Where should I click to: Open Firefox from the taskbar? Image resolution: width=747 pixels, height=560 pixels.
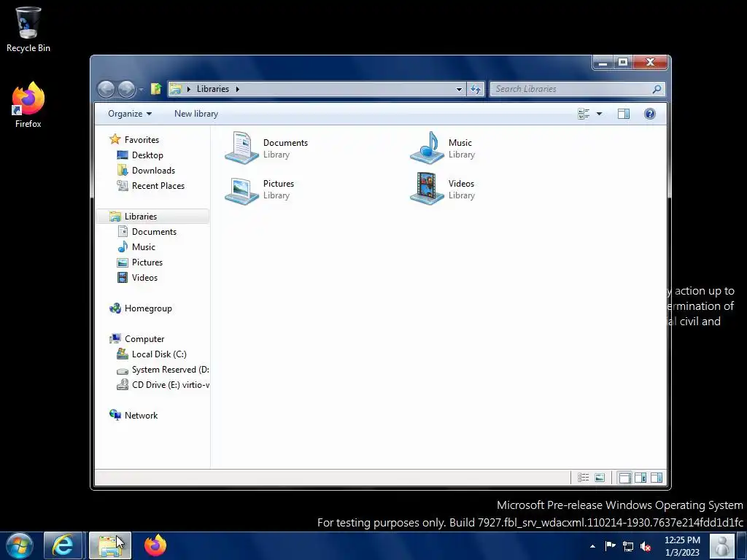pyautogui.click(x=155, y=545)
